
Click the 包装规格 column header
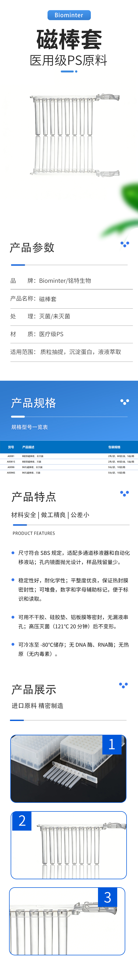[x=114, y=447]
